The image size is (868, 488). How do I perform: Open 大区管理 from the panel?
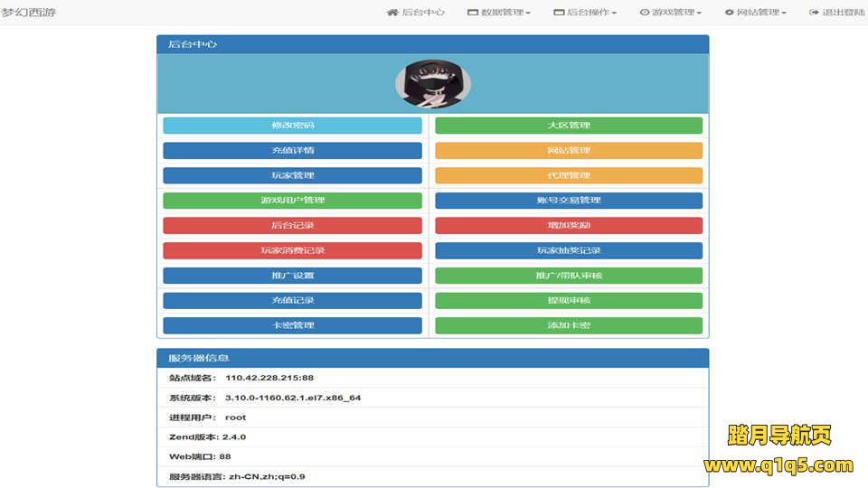tap(568, 126)
